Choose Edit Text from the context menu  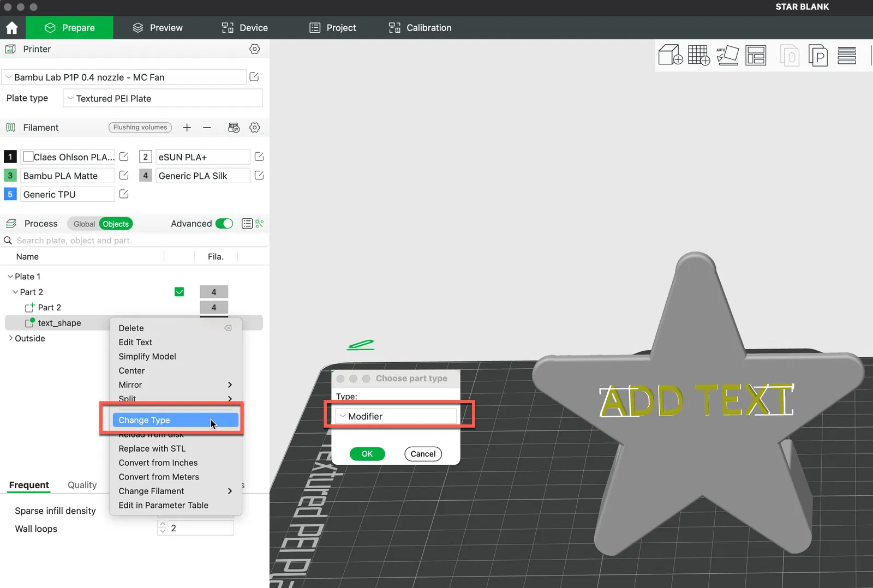click(176, 343)
